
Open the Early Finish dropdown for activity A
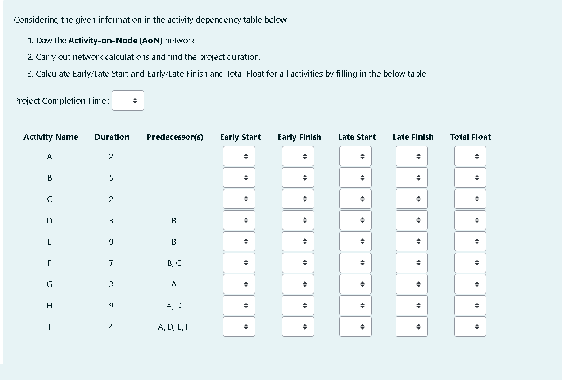click(298, 156)
